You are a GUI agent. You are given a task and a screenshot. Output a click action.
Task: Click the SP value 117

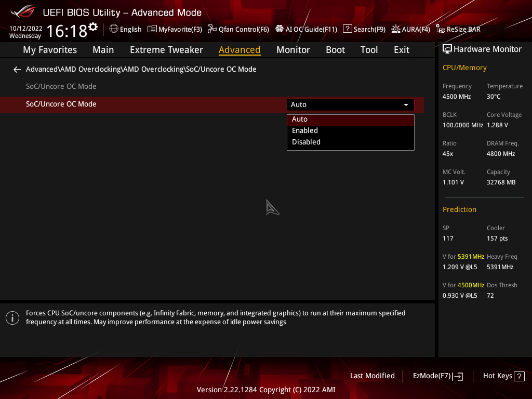coord(447,238)
